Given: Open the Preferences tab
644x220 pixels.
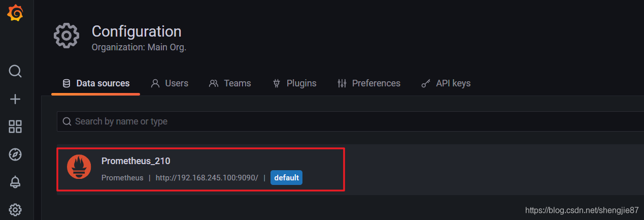Looking at the screenshot, I should point(369,83).
